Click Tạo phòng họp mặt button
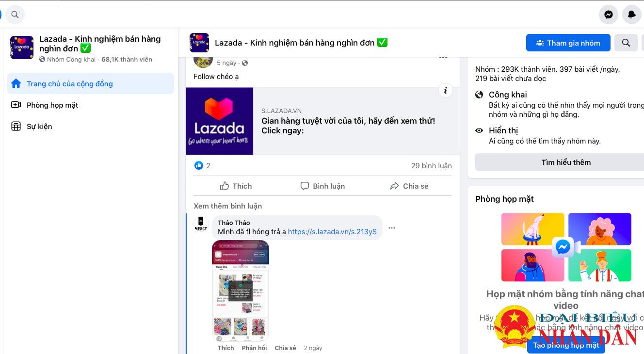Image resolution: width=644 pixels, height=354 pixels. 566,345
